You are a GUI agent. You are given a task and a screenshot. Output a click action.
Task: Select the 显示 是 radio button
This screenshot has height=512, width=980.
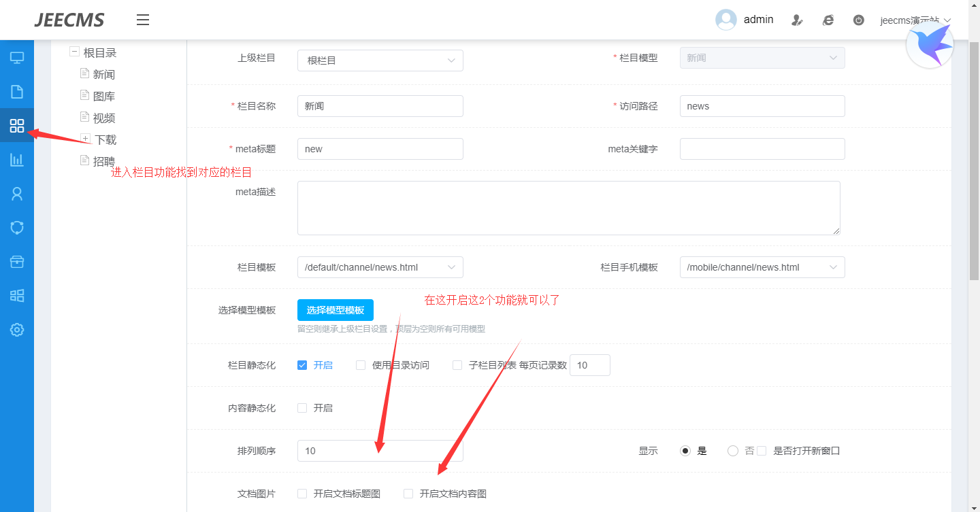(685, 451)
